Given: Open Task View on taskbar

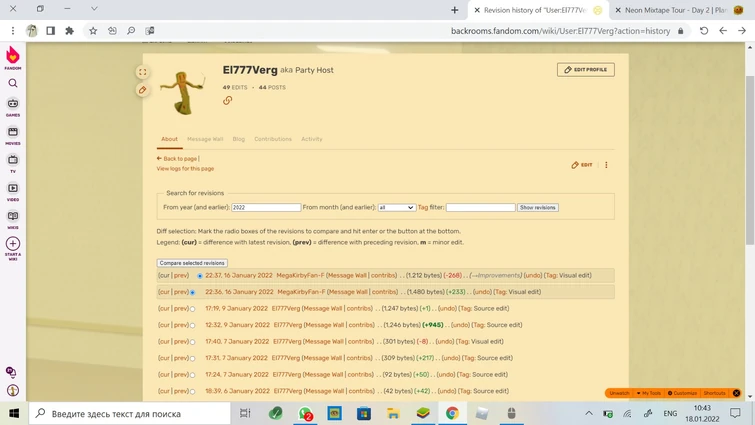Looking at the screenshot, I should [x=245, y=413].
